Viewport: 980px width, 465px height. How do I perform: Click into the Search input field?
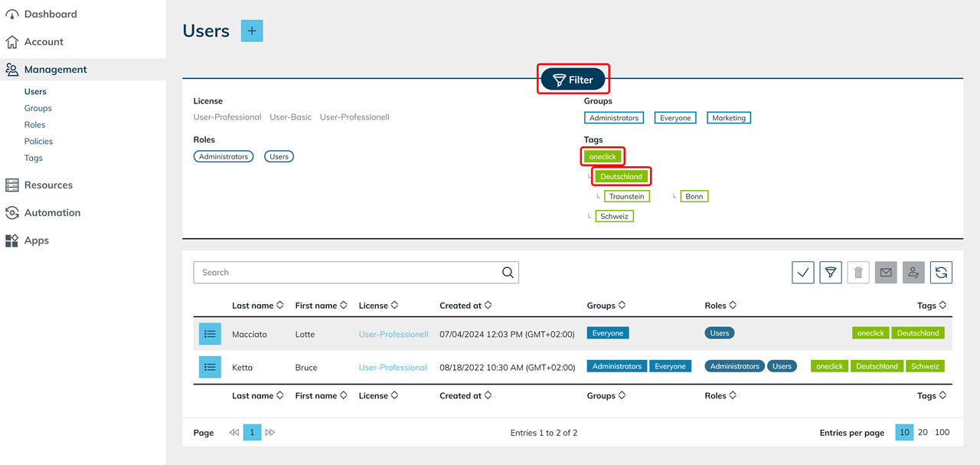(x=345, y=273)
